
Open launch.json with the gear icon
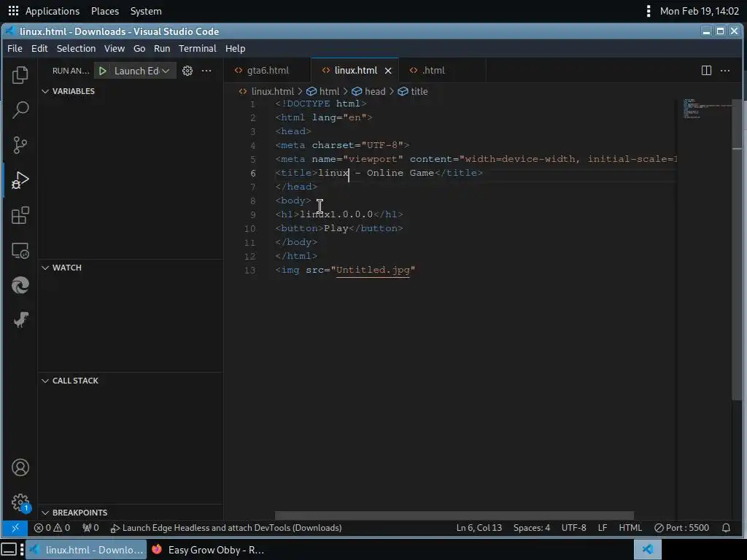[x=187, y=71]
